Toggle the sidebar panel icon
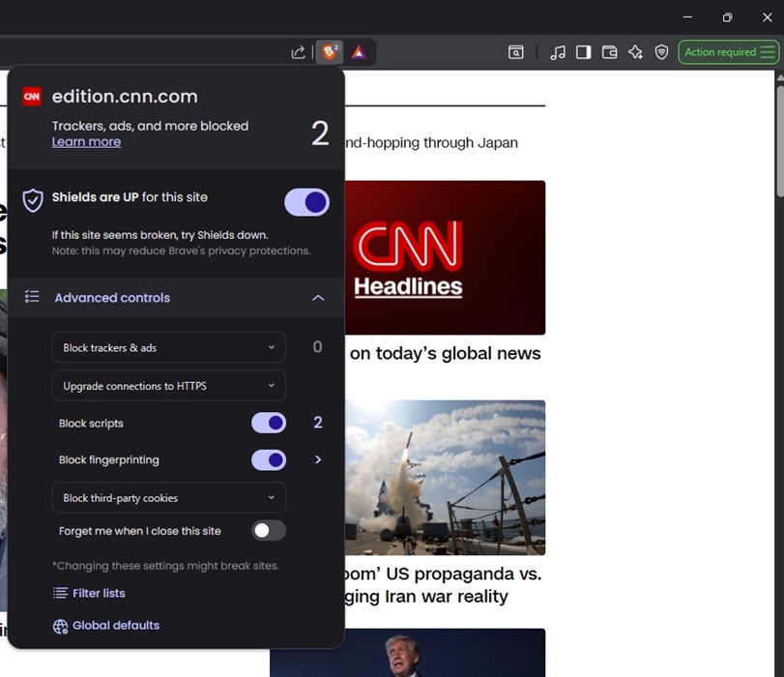The image size is (784, 677). point(583,52)
